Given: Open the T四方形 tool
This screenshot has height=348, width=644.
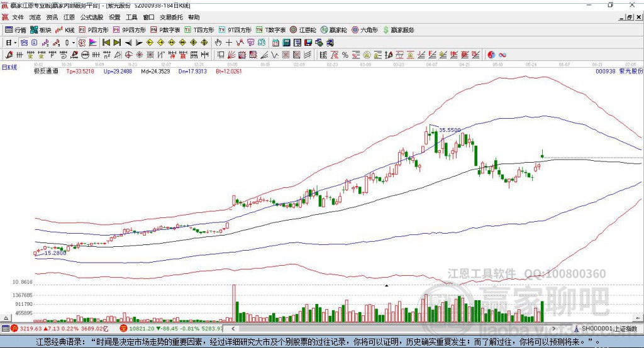Looking at the screenshot, I should pos(199,30).
